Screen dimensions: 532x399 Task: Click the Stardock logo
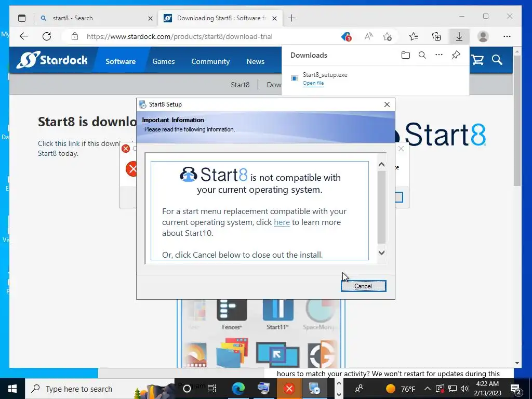point(52,60)
